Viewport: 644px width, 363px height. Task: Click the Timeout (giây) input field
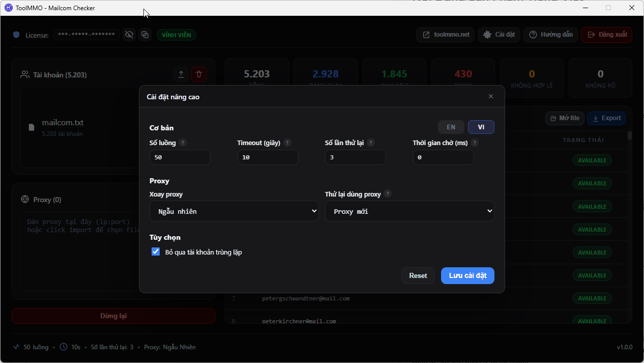pos(268,157)
